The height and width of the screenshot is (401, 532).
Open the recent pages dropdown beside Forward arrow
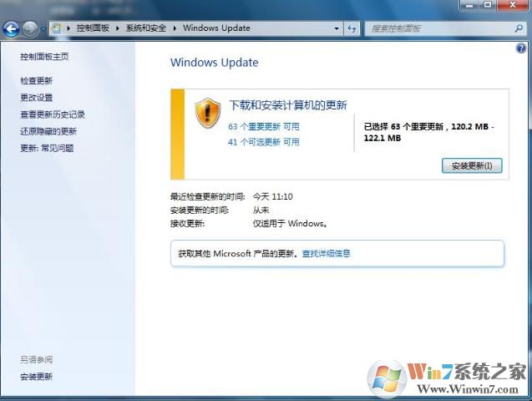[x=43, y=29]
